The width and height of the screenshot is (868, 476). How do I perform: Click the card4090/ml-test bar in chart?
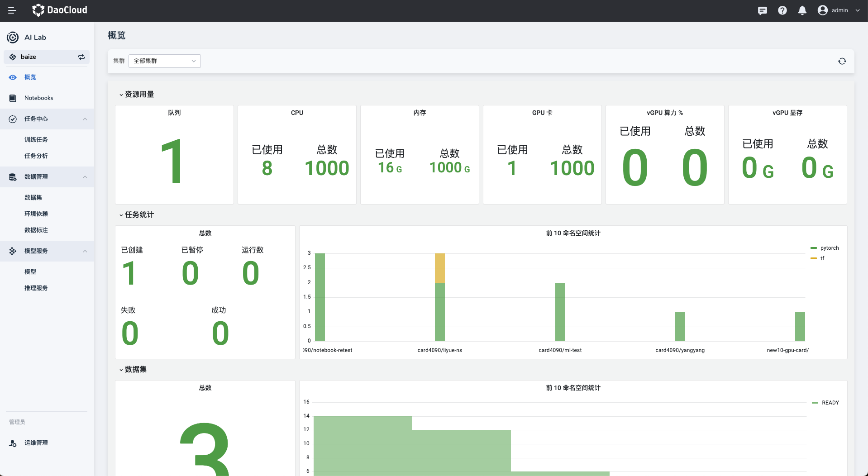pyautogui.click(x=560, y=312)
